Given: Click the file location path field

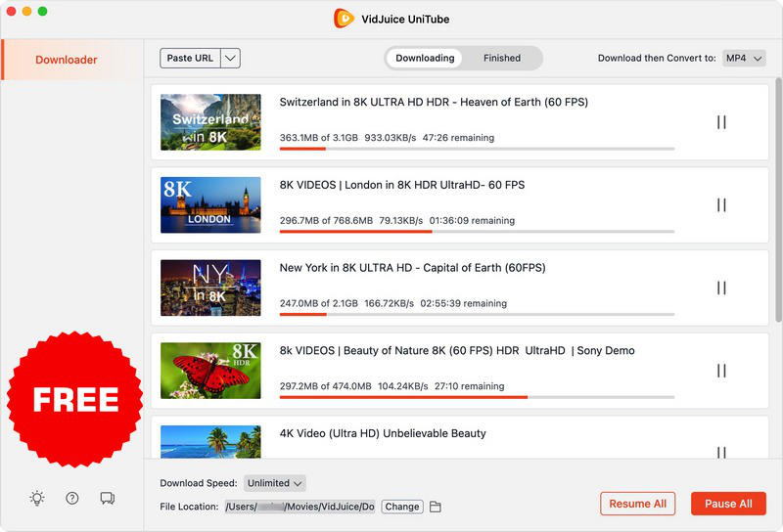Looking at the screenshot, I should [x=299, y=507].
